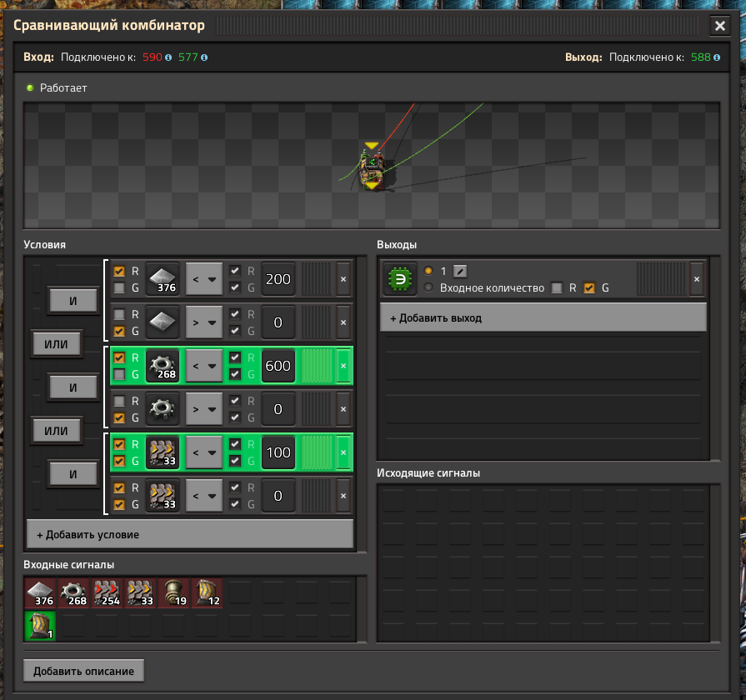The height and width of the screenshot is (700, 746).
Task: Open comparator dropdown in 100 condition row
Action: point(204,452)
